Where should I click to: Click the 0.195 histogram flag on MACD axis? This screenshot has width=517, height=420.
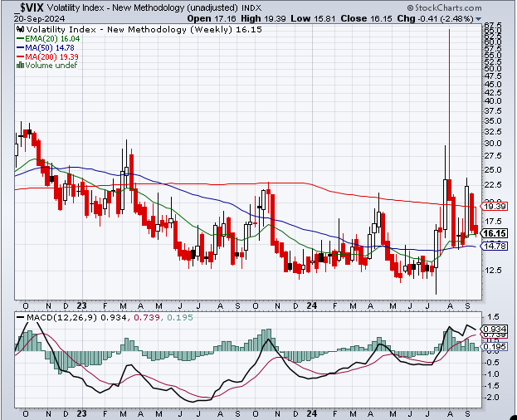tap(494, 347)
